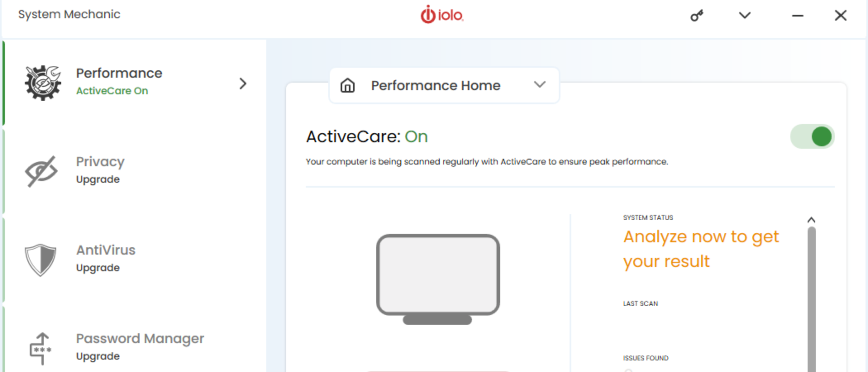Image resolution: width=868 pixels, height=372 pixels.
Task: Click the ActiveCare On status label
Action: pos(112,91)
